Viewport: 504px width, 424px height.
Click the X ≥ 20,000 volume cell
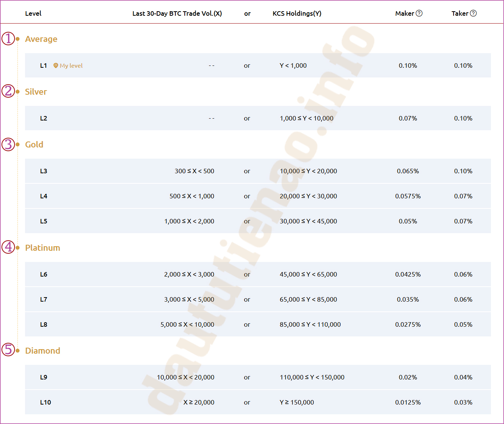(x=199, y=402)
